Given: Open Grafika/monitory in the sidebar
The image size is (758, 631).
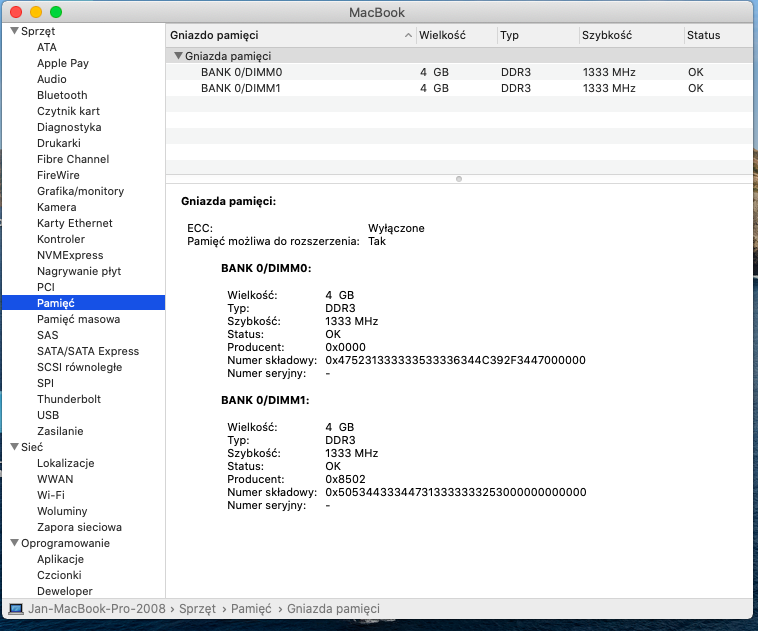Looking at the screenshot, I should [81, 191].
